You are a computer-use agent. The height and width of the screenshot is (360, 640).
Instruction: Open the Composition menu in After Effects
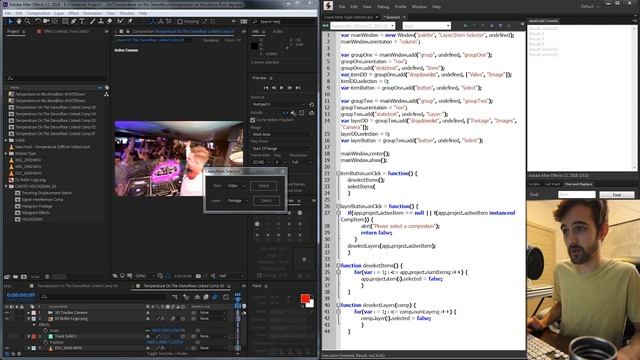click(38, 13)
